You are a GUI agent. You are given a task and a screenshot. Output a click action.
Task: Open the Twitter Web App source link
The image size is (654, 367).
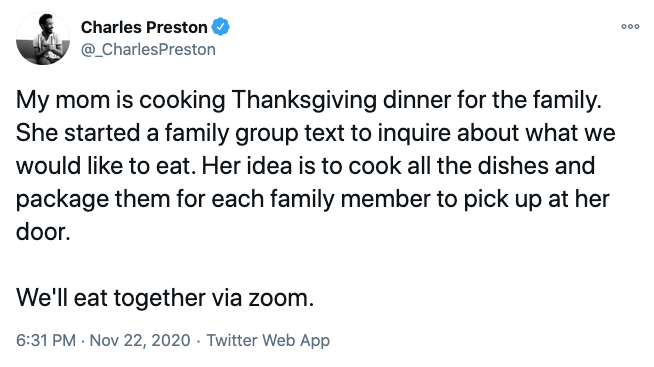(x=268, y=340)
